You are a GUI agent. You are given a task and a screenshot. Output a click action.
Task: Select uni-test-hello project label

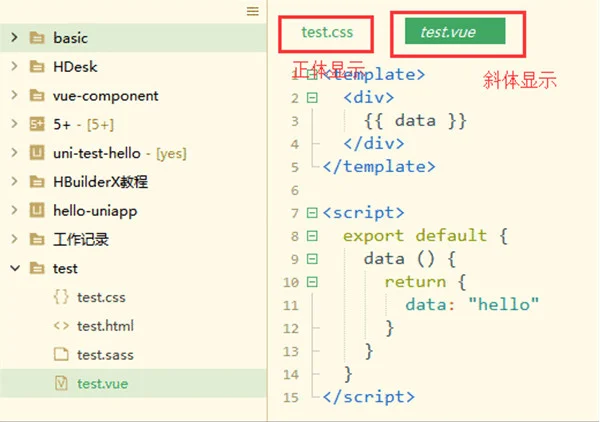coord(97,153)
